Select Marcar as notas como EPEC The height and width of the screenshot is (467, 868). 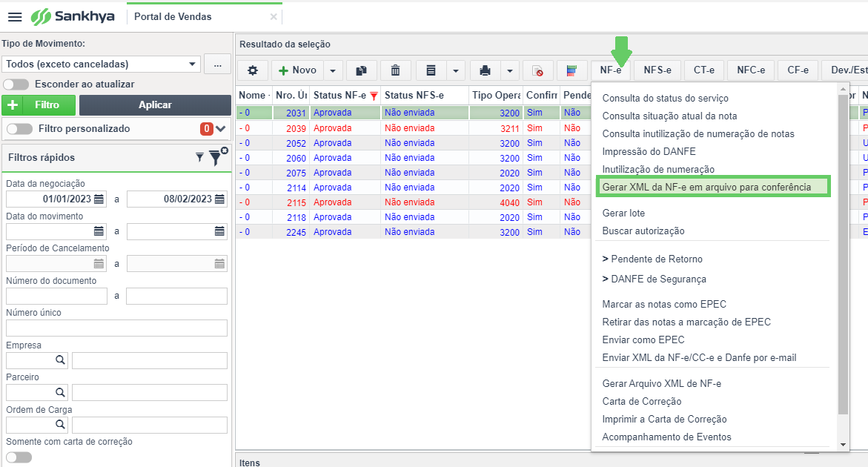(664, 305)
